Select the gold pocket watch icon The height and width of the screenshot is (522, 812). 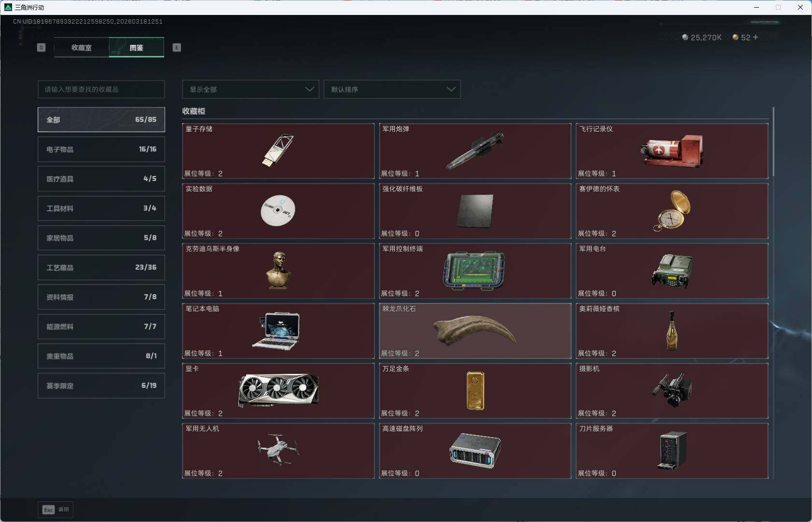tap(672, 211)
